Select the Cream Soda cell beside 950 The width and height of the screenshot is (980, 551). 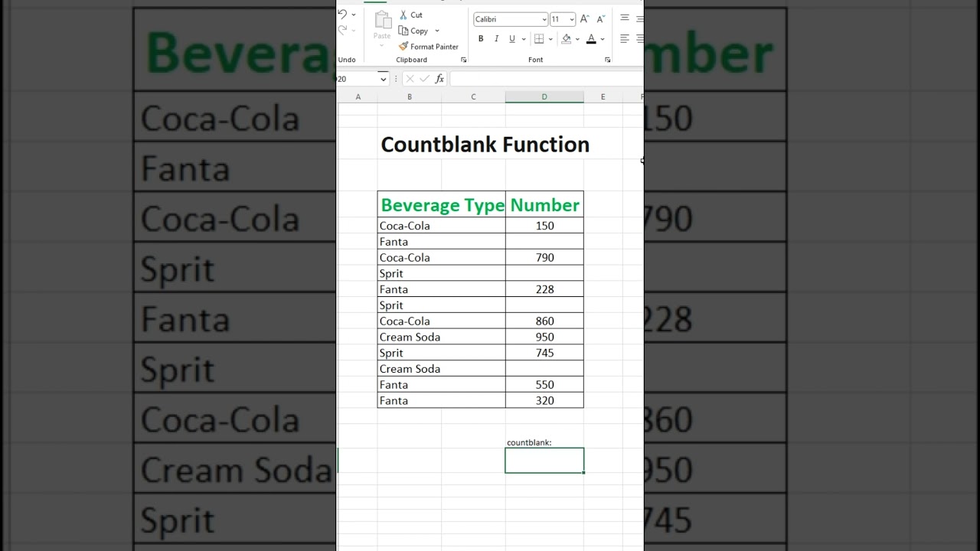(442, 337)
